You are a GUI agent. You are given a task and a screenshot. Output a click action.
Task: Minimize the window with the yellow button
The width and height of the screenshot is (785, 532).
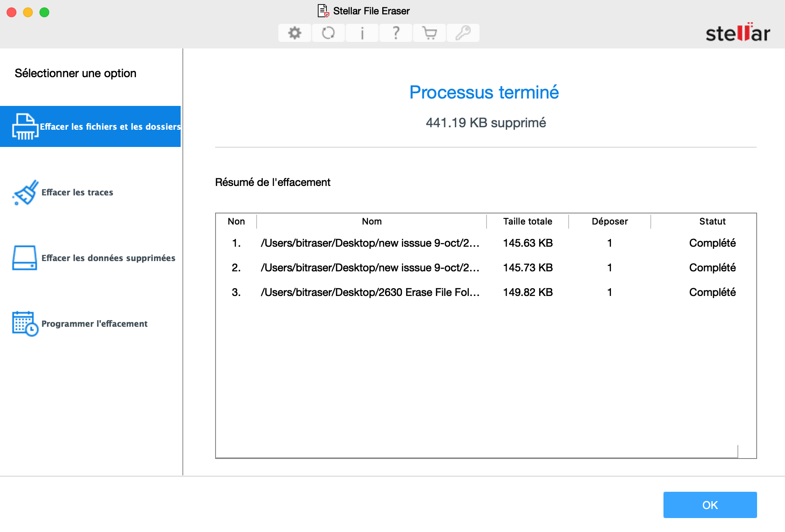tap(28, 12)
